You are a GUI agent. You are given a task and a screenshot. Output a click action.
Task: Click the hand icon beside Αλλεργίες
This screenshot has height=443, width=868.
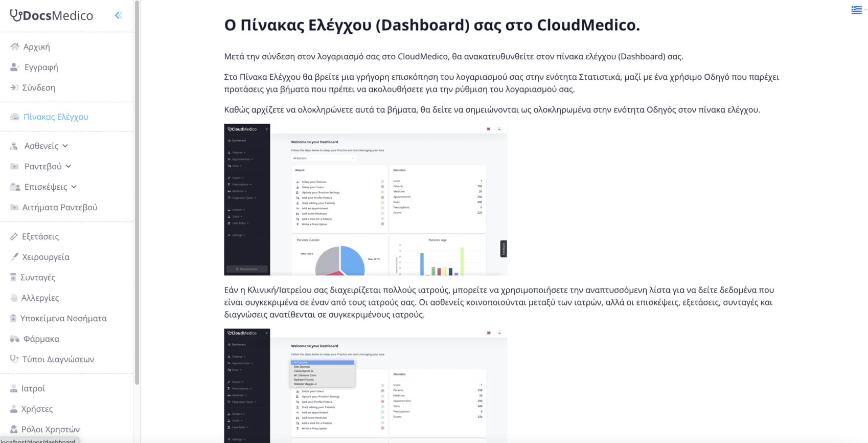(x=14, y=298)
